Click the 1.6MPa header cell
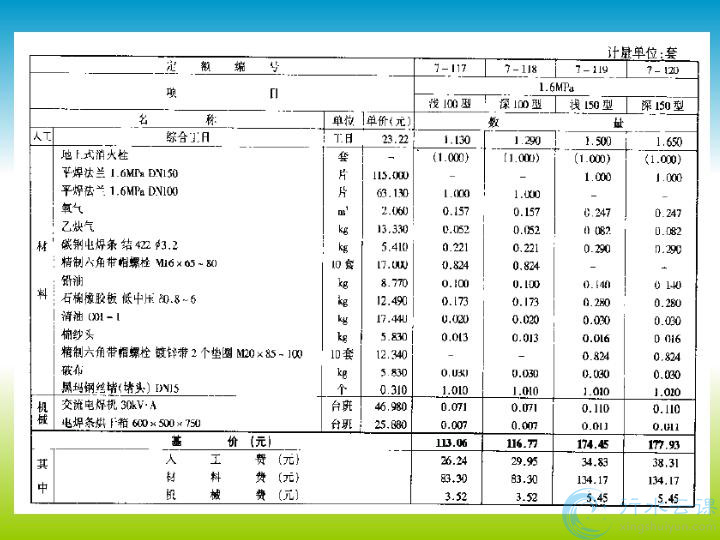The image size is (720, 540). point(555,86)
